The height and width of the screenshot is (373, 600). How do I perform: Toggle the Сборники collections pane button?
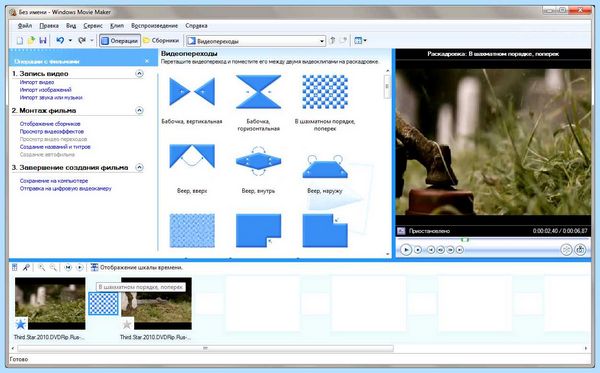(161, 41)
